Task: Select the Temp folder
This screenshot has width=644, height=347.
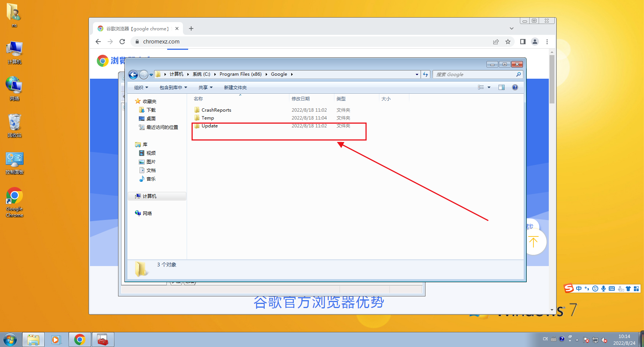Action: point(204,118)
